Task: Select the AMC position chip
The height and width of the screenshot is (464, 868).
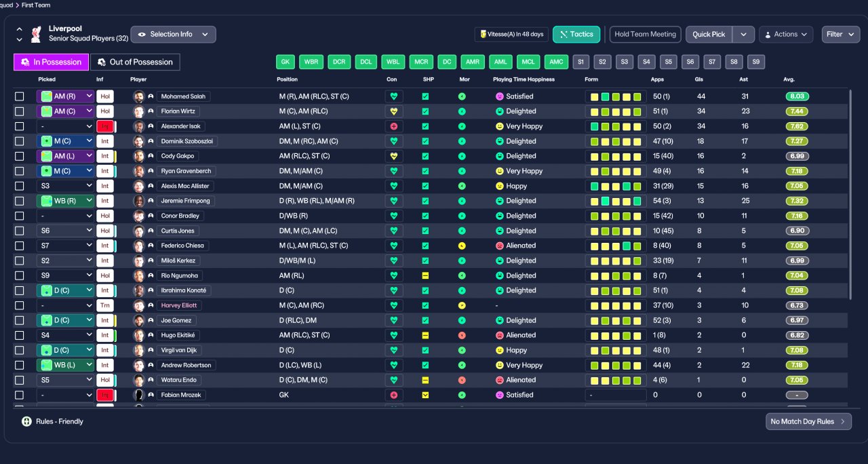Action: (x=556, y=62)
